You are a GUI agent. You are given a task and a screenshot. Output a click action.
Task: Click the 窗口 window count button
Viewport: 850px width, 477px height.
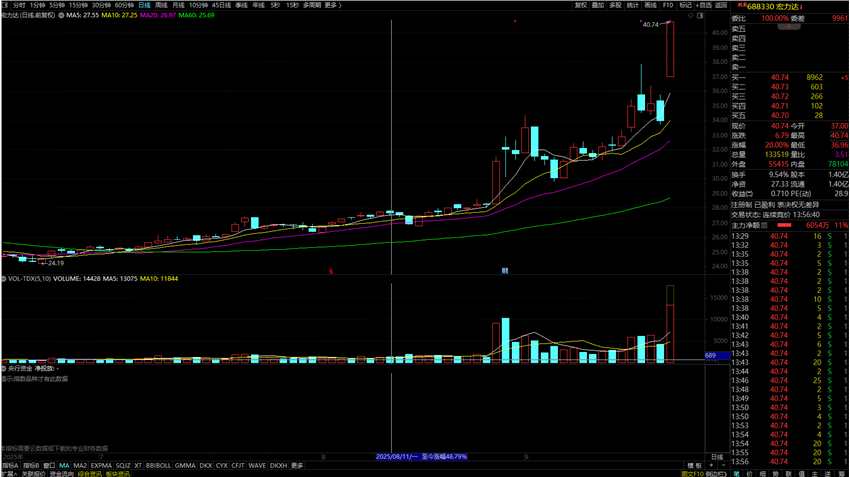(x=49, y=466)
